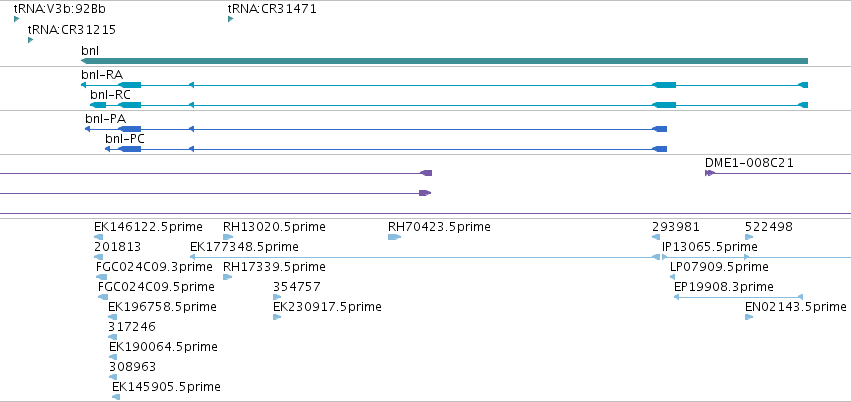Image resolution: width=851 pixels, height=402 pixels.
Task: Click the bnl-PA protein feature label
Action: coord(105,119)
